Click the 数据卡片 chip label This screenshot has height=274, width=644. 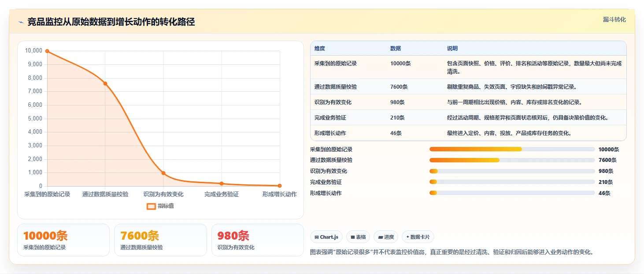(420, 237)
